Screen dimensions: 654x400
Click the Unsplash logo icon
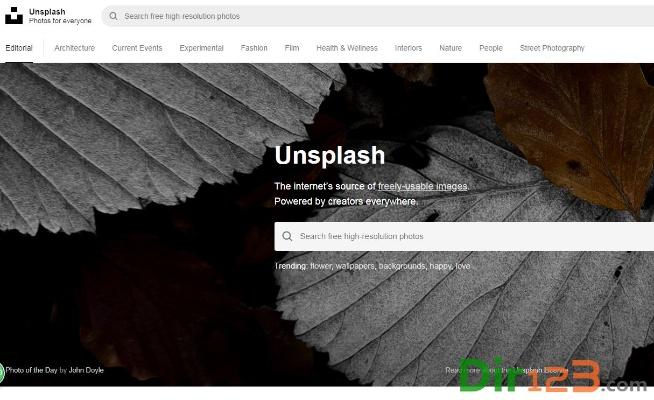[x=14, y=15]
